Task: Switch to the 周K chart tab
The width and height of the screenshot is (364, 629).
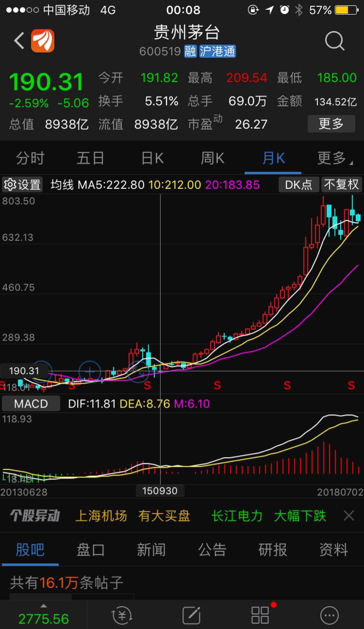Action: point(213,158)
